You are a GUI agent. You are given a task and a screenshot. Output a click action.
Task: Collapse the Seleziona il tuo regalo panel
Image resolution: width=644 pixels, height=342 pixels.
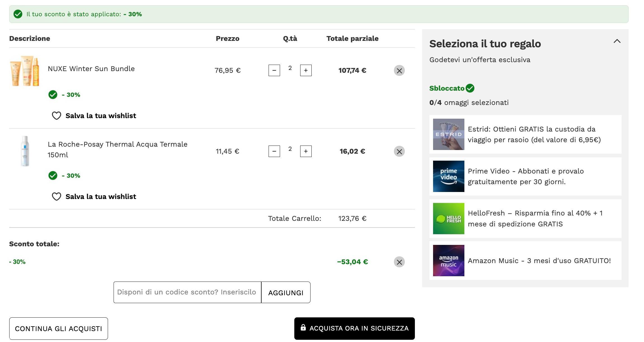617,41
